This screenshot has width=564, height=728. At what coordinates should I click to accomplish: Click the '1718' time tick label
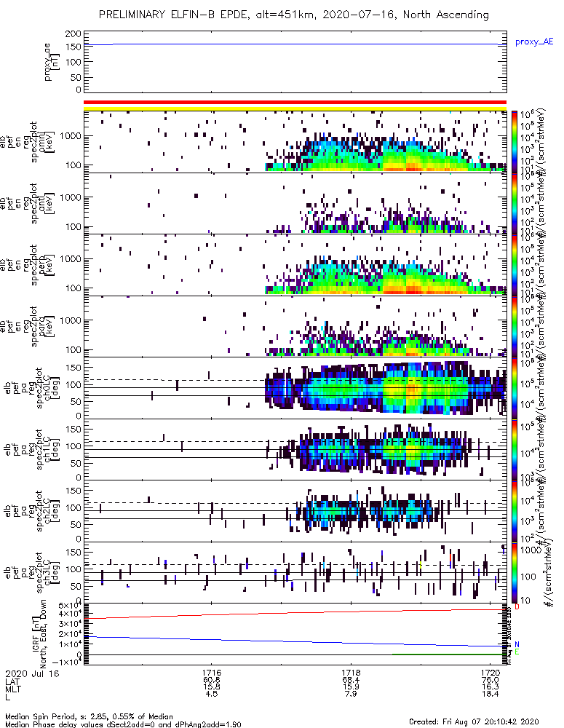[x=351, y=673]
